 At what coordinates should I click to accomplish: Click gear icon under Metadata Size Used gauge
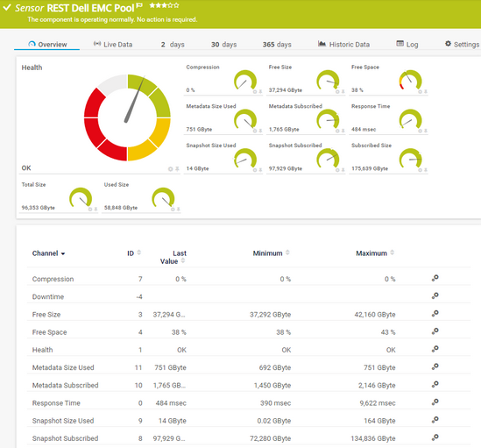pos(255,132)
